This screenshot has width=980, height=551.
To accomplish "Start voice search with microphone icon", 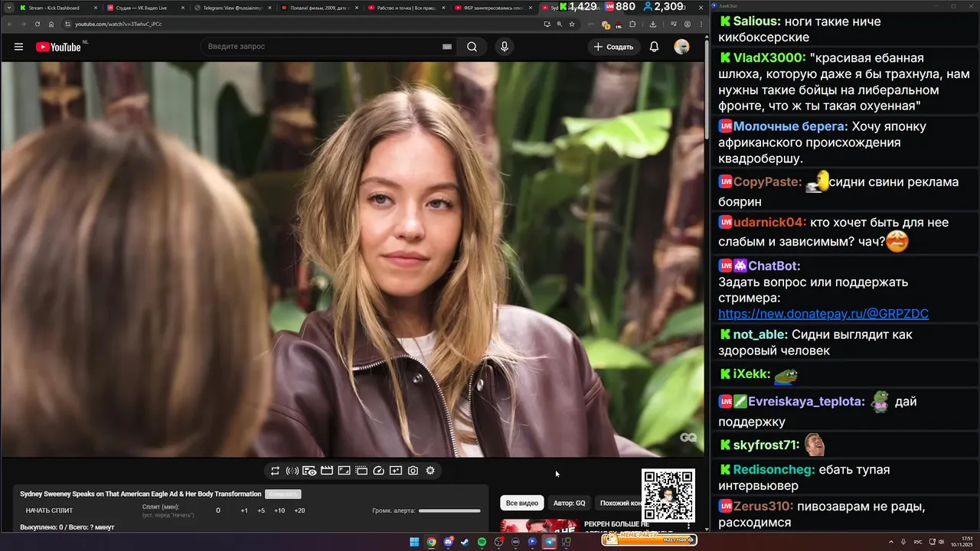I will coord(504,47).
